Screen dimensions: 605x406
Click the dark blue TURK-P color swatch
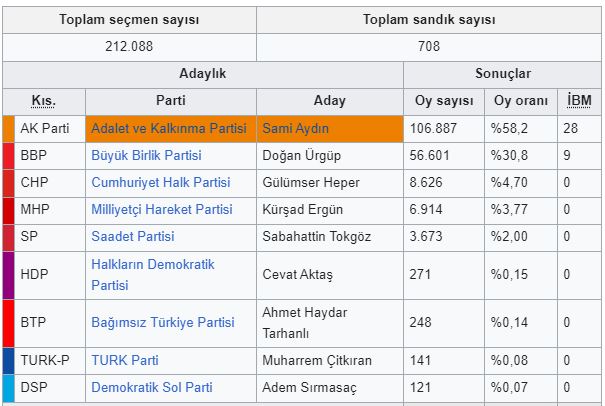tap(8, 360)
